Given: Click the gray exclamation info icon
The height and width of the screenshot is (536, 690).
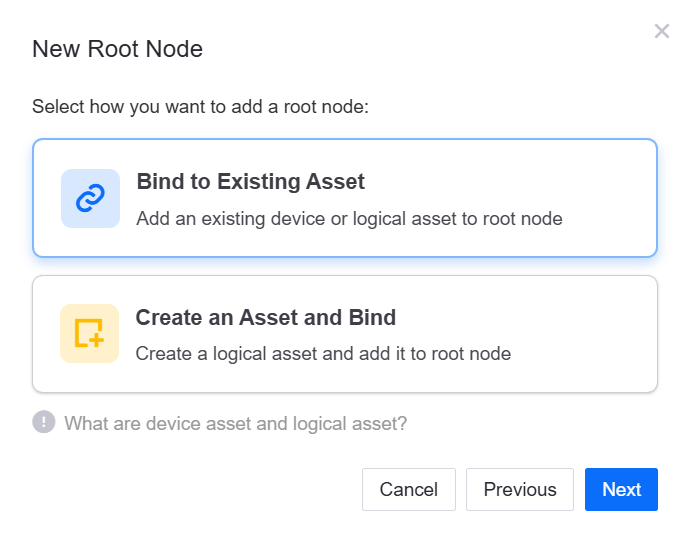Looking at the screenshot, I should (x=43, y=422).
